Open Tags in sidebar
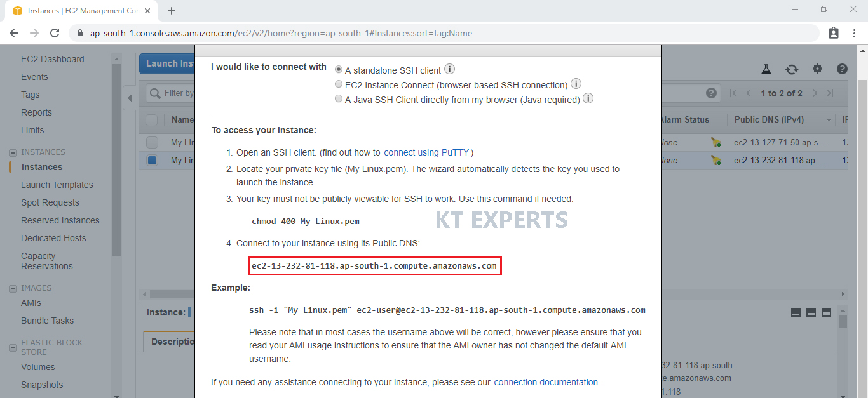 pyautogui.click(x=31, y=95)
